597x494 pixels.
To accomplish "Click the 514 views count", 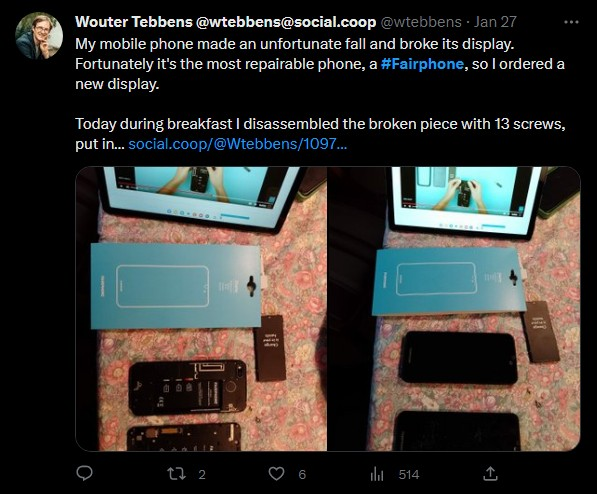I will tap(409, 474).
